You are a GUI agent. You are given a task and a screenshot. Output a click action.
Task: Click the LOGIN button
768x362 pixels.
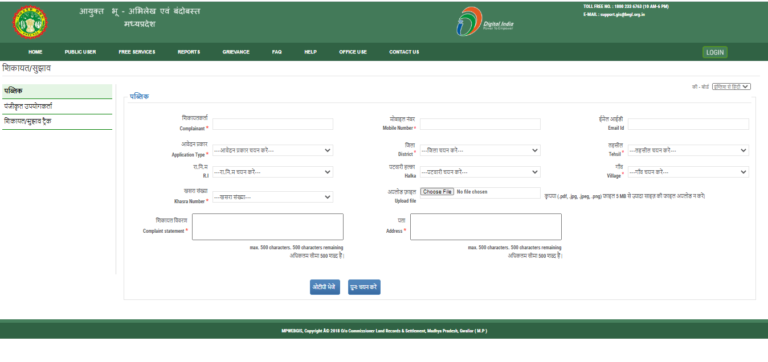point(715,52)
